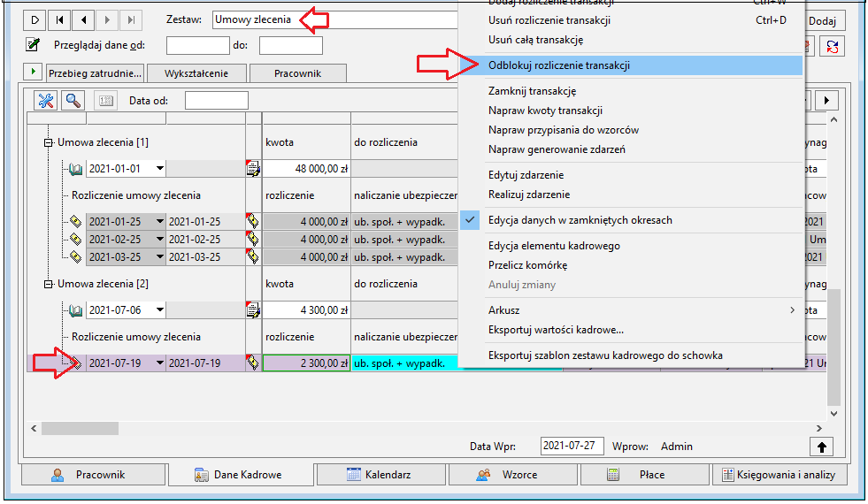Open Księgowania i analizy section

(780, 475)
